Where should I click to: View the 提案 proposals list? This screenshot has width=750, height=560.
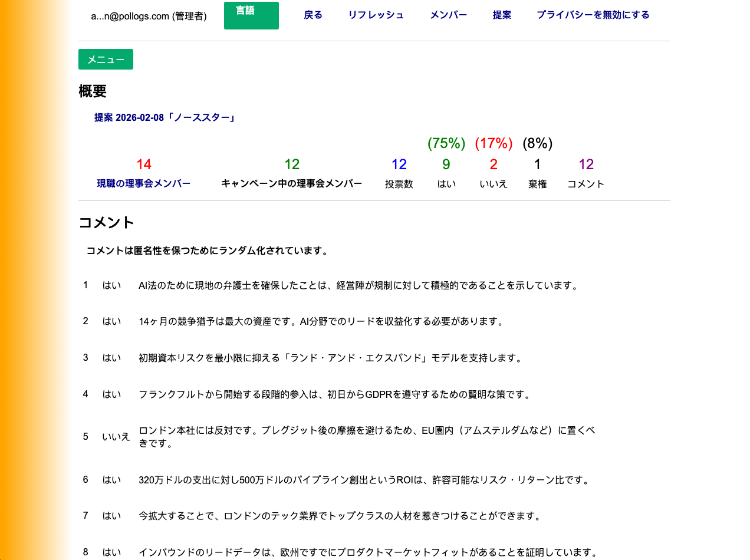coord(502,15)
